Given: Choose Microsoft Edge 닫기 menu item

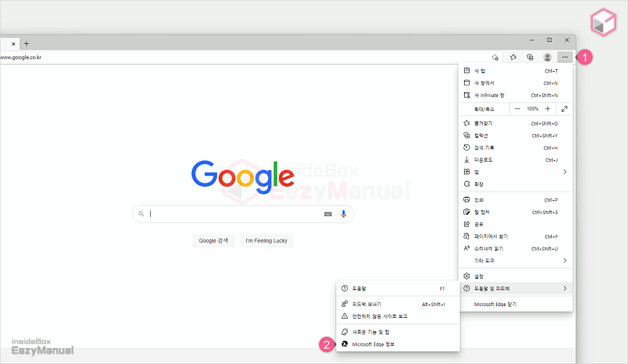Looking at the screenshot, I should 516,304.
